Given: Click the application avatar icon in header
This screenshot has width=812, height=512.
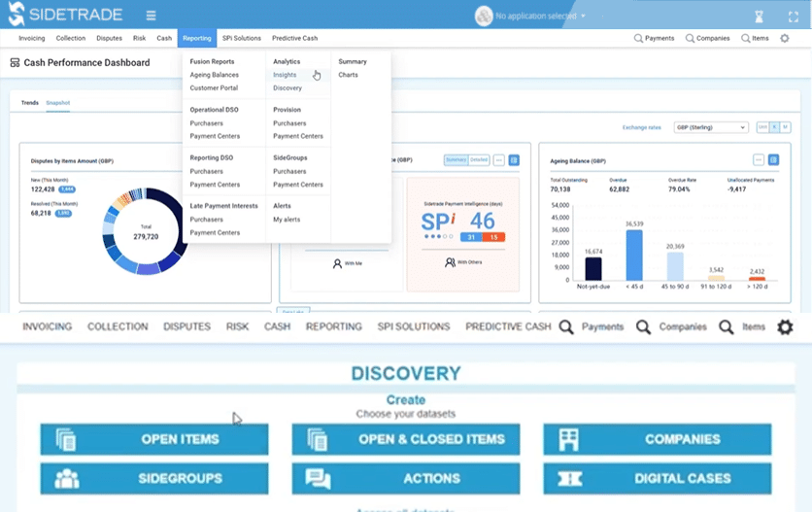Looking at the screenshot, I should click(x=484, y=17).
